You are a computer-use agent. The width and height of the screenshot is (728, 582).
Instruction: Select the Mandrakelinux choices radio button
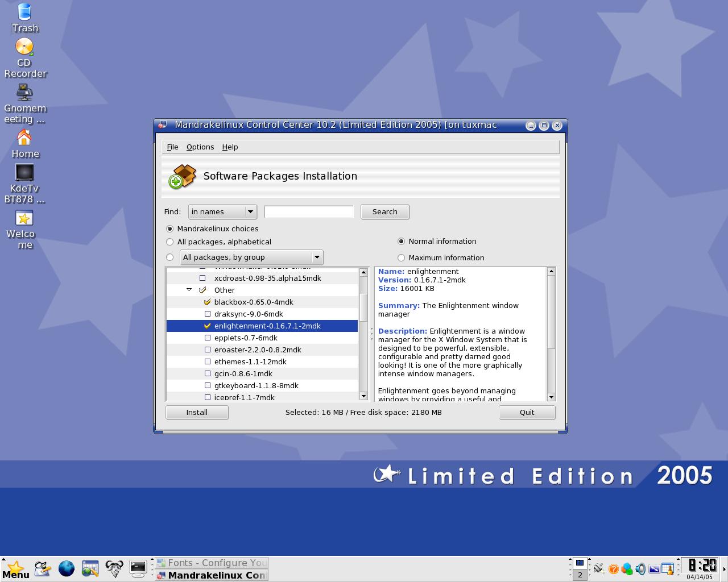point(169,228)
